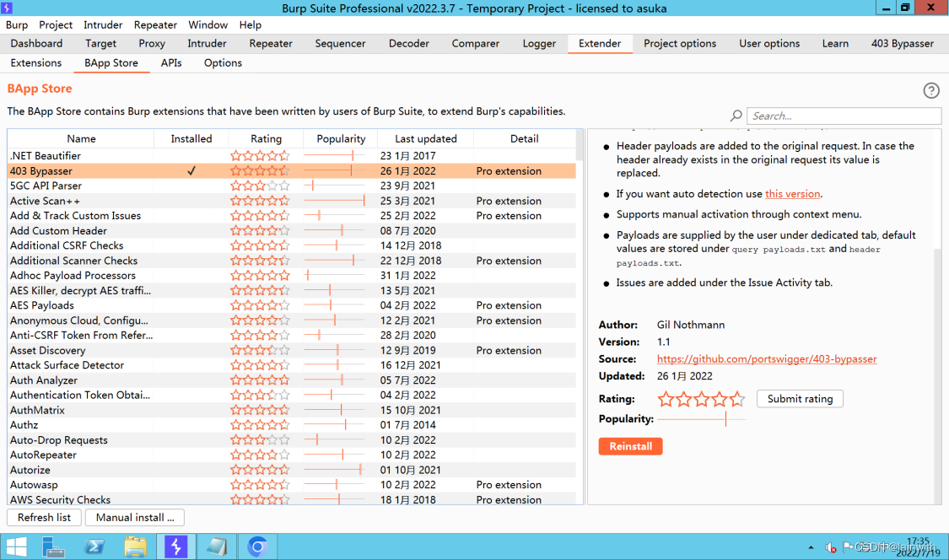Select the Active Scan++ row
Screen dimensions: 949x560
[x=292, y=201]
